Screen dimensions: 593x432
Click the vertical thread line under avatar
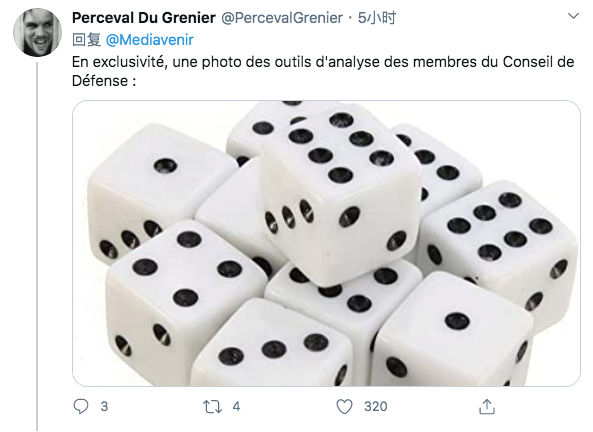click(x=37, y=247)
